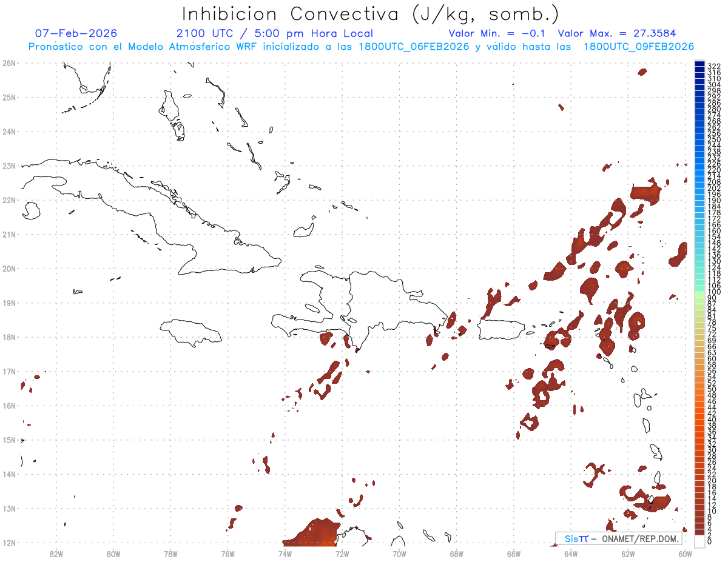
Task: Click the "21N" latitude label
Action: click(x=9, y=234)
